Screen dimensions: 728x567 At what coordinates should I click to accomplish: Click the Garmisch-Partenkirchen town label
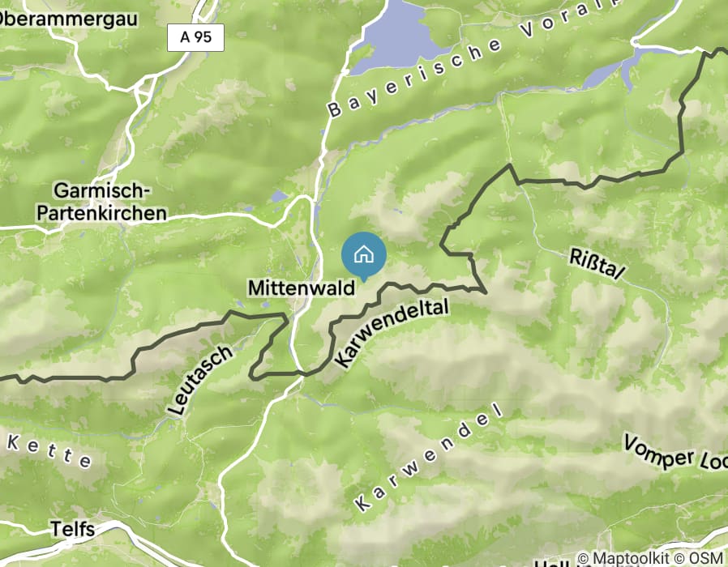(x=101, y=202)
